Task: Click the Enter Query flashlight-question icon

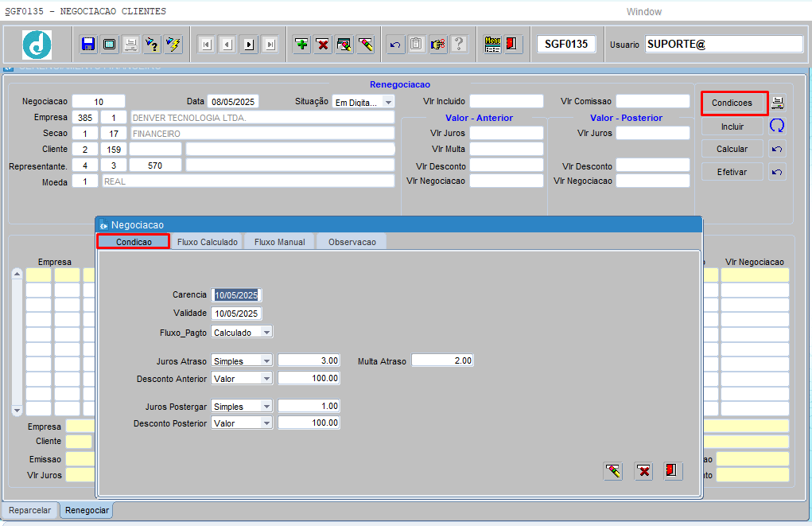Action: (152, 44)
